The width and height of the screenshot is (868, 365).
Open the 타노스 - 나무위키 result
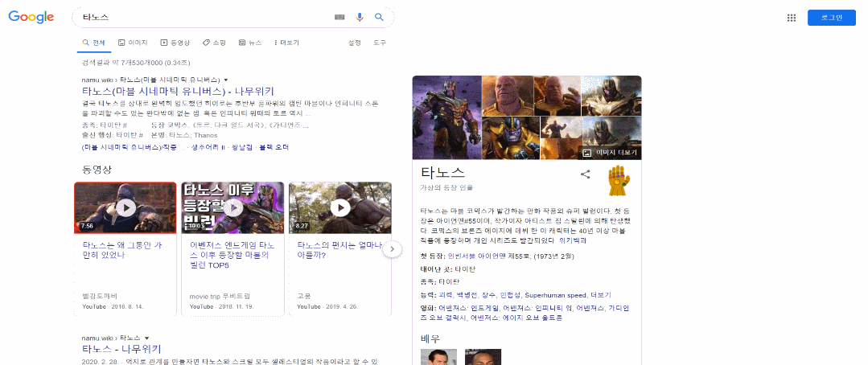tap(121, 349)
